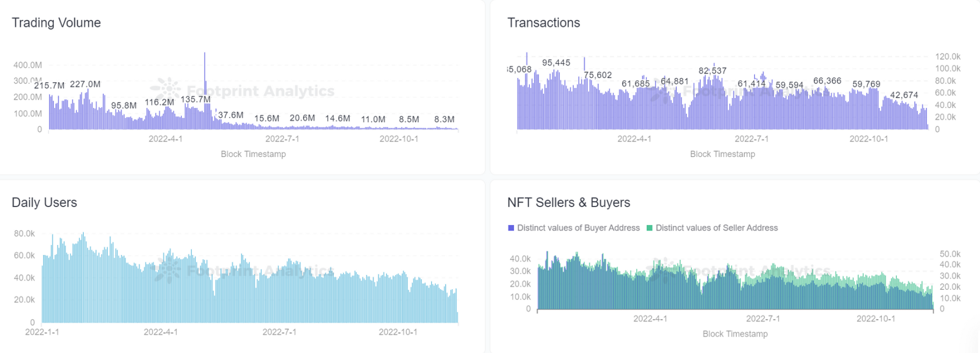Select the 95,445 label in Transactions chart
The image size is (980, 353).
556,63
